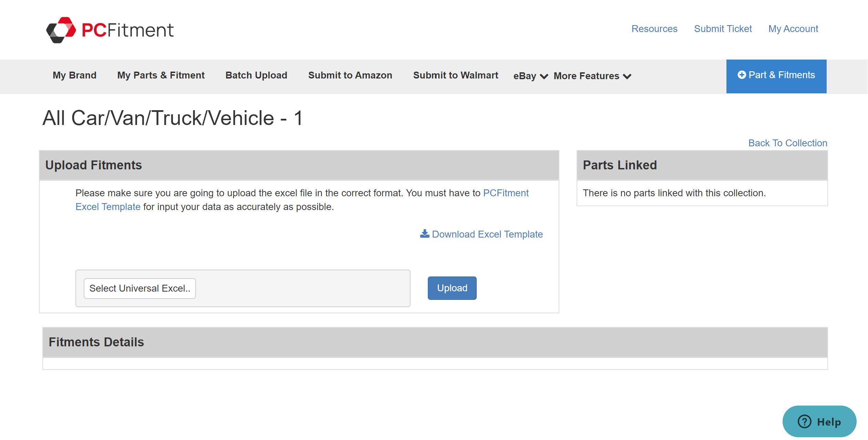Click Select Universal Excel file button
This screenshot has width=868, height=440.
139,288
